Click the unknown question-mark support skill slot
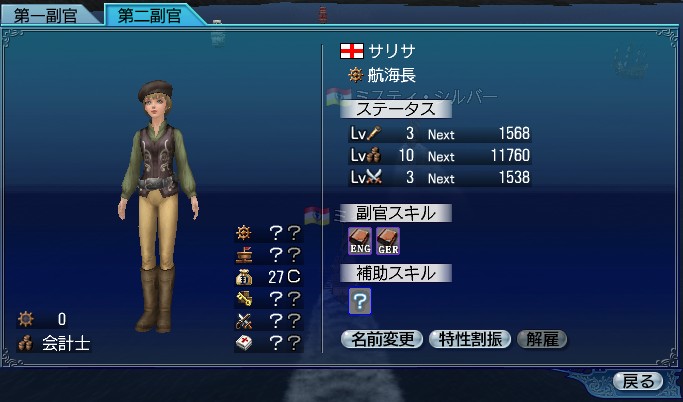 coord(360,301)
